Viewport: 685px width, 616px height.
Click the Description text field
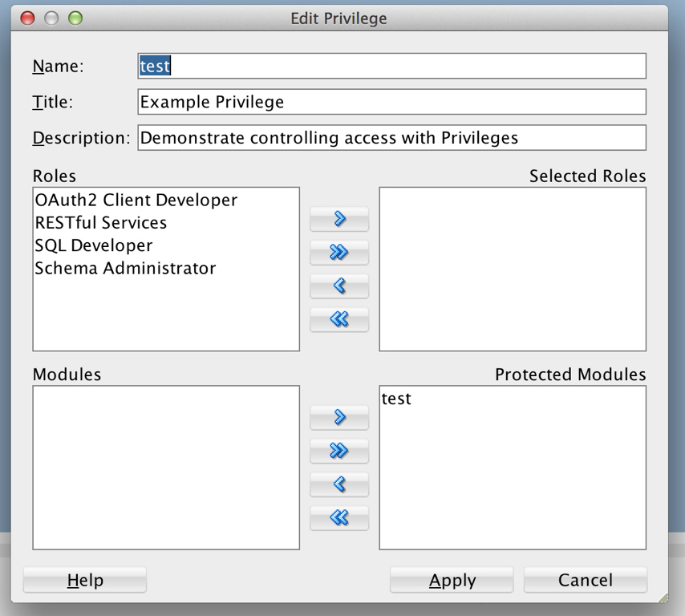392,138
